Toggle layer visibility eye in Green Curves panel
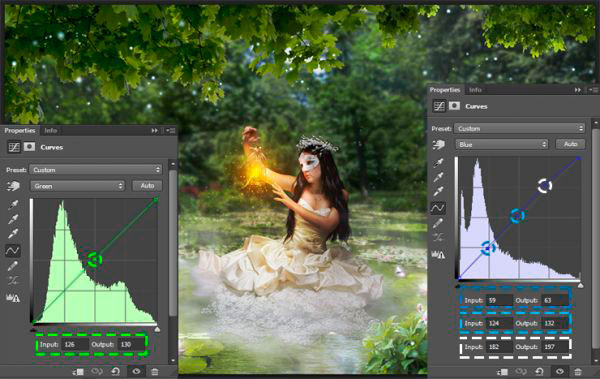Image resolution: width=600 pixels, height=379 pixels. [136, 371]
